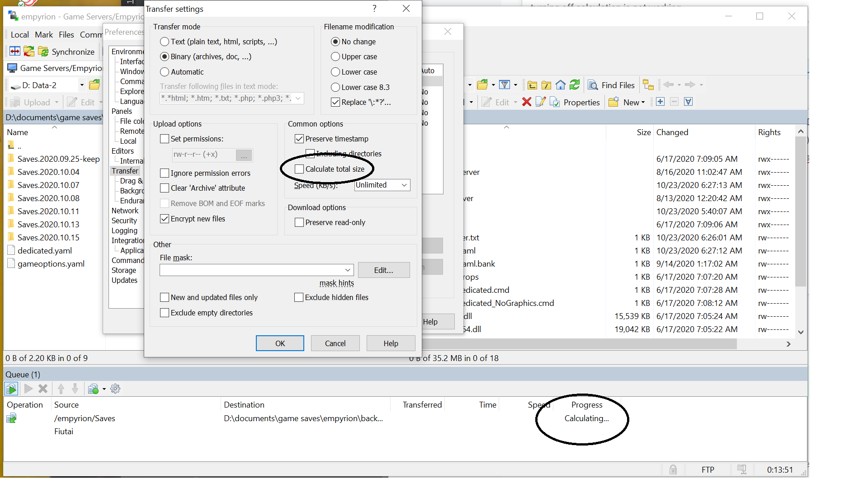Open the remote file filter funnel icon
868x488 pixels.
coord(505,85)
